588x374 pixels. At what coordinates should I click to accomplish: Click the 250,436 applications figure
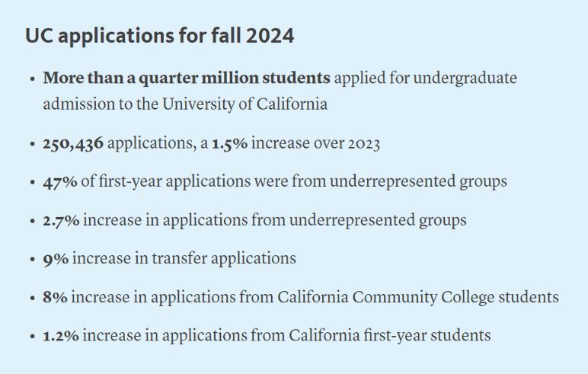[x=73, y=144]
